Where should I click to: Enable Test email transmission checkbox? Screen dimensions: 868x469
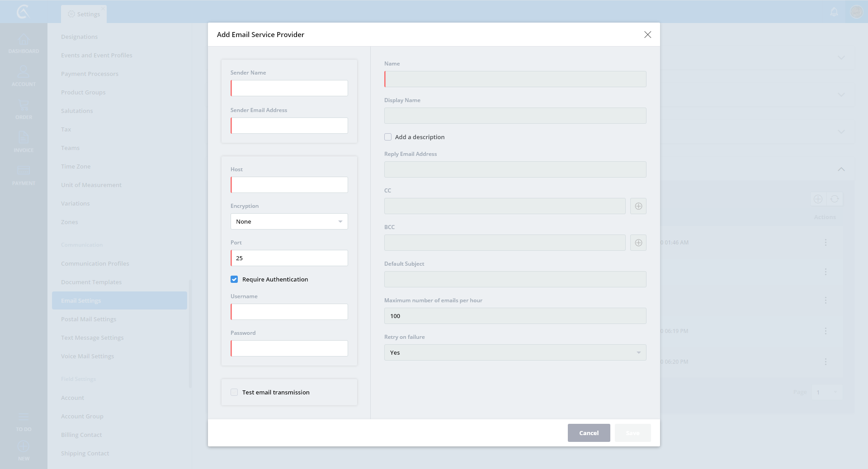(x=234, y=392)
